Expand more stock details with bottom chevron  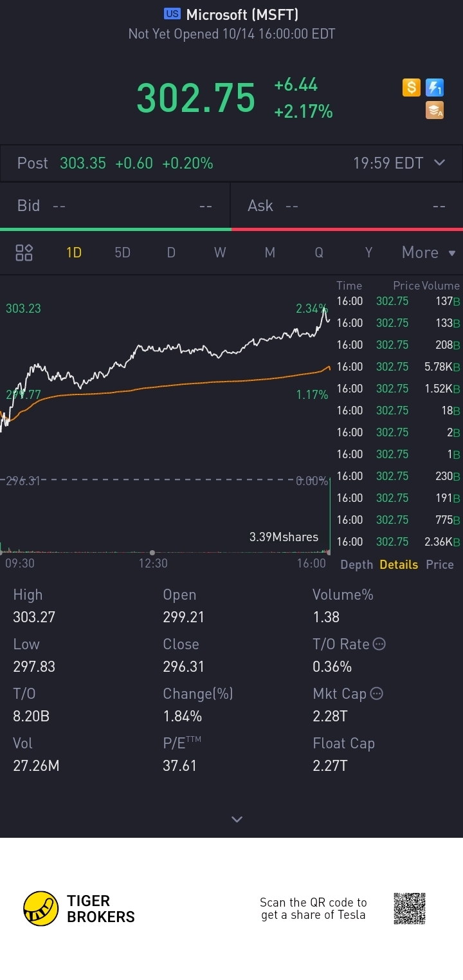[237, 819]
